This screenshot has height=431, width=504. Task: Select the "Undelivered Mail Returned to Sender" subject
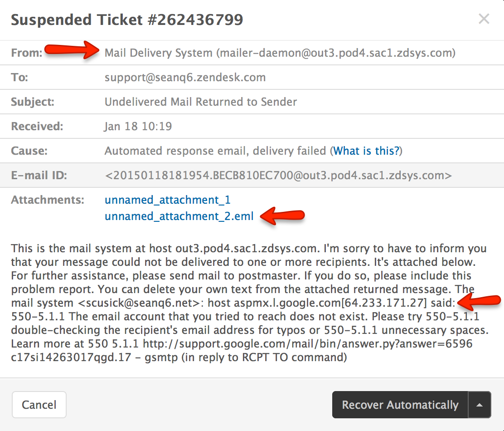(201, 102)
